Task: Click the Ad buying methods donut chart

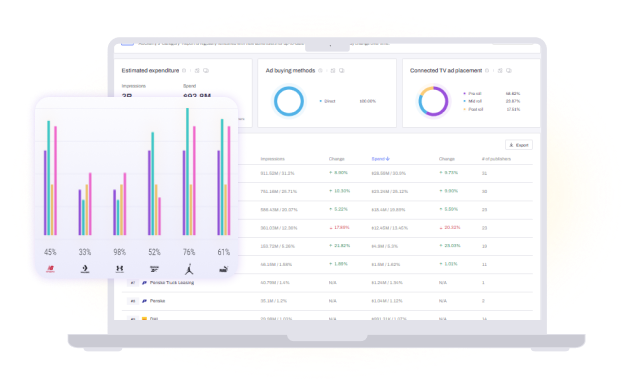Action: tap(289, 101)
